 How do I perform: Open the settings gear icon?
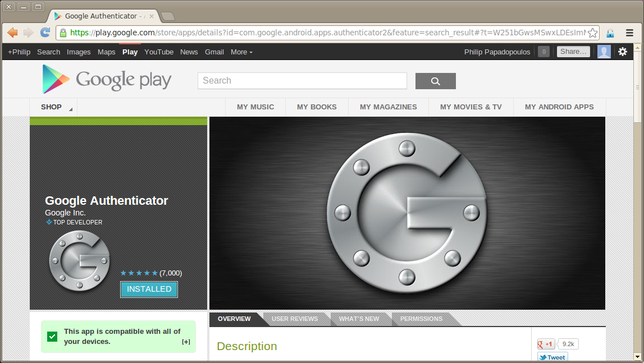(623, 52)
